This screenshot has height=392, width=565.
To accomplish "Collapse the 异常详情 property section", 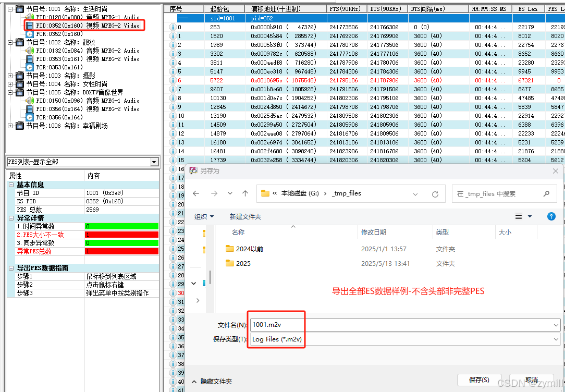I will (11, 218).
